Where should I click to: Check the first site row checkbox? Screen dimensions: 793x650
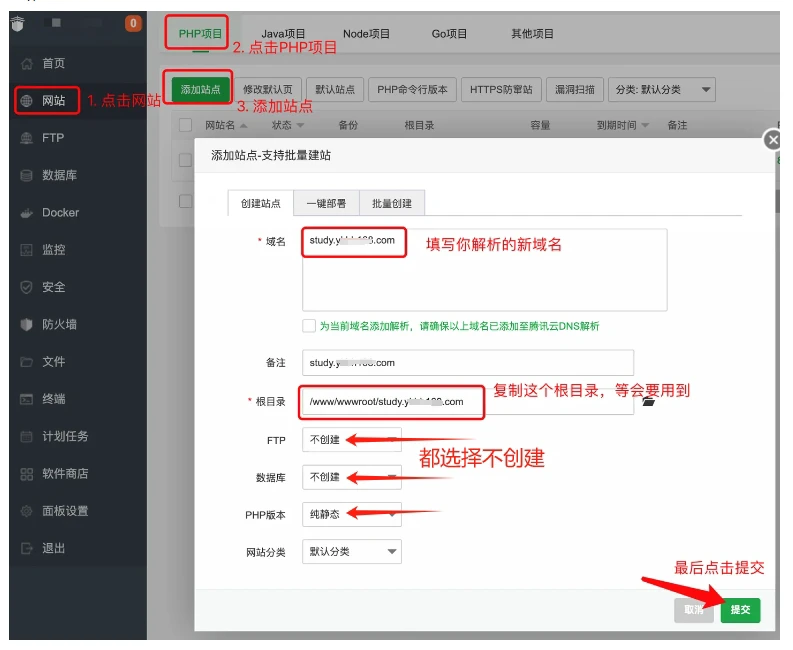pyautogui.click(x=185, y=160)
